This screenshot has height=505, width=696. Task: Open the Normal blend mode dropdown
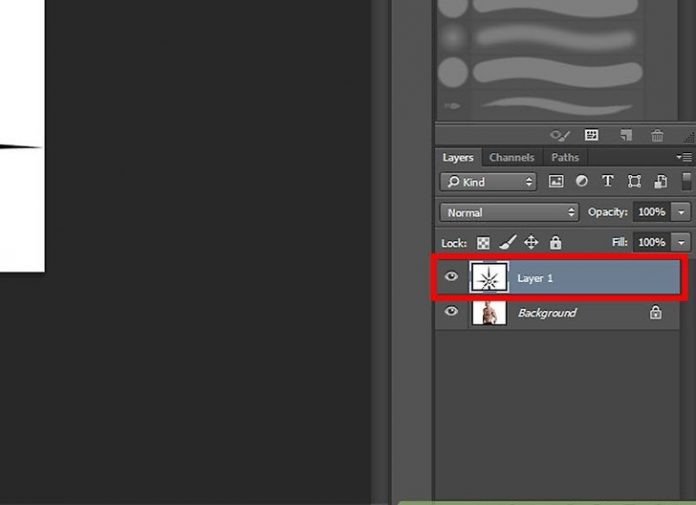(x=509, y=212)
